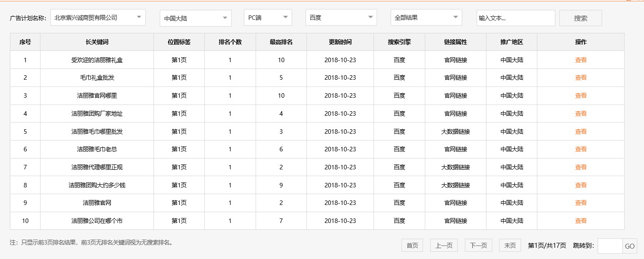Jump to 末页 last page
644x259 pixels.
510,245
